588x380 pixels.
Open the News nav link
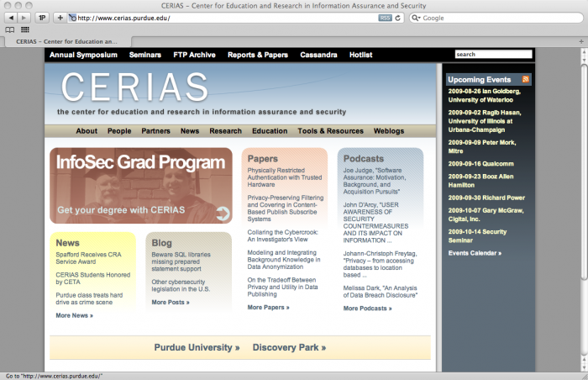point(190,131)
